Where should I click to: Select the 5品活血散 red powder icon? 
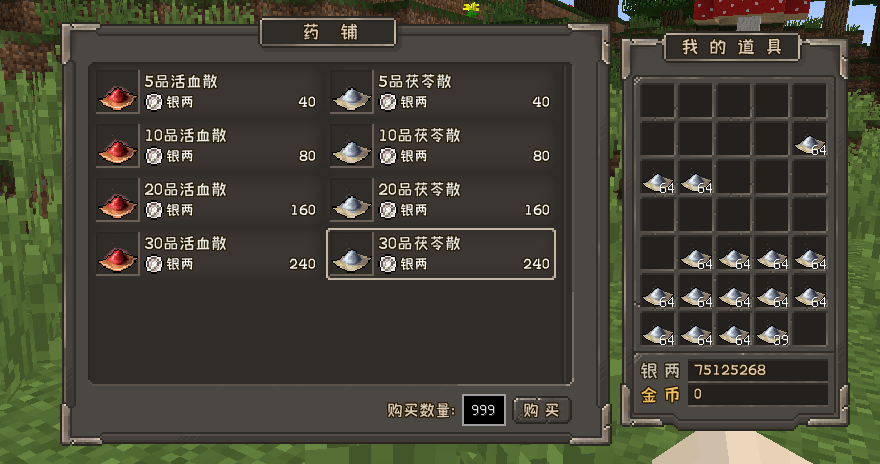pyautogui.click(x=117, y=92)
